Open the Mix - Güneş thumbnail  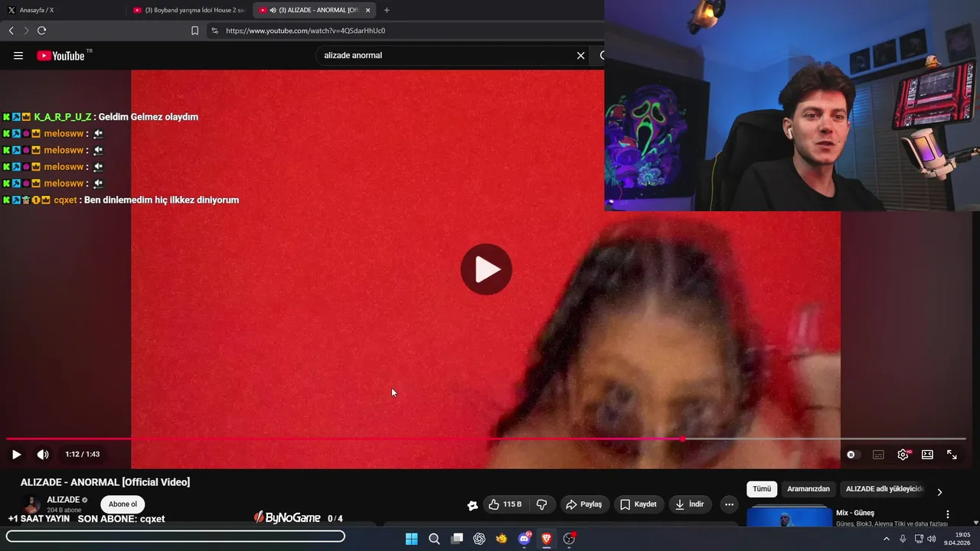coord(789,517)
